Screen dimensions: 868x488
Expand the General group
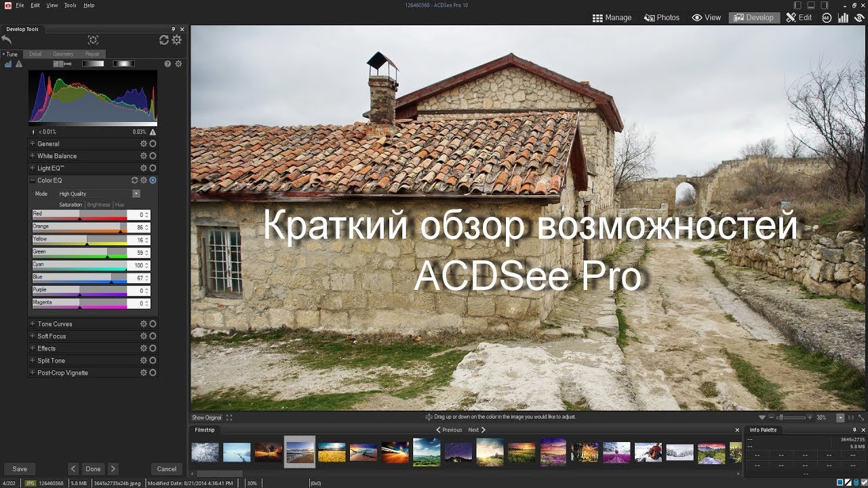[32, 144]
